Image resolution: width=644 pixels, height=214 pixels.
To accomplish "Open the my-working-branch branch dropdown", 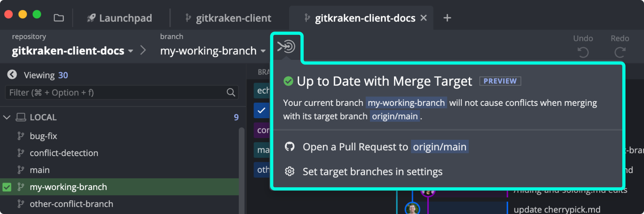I will pyautogui.click(x=213, y=51).
